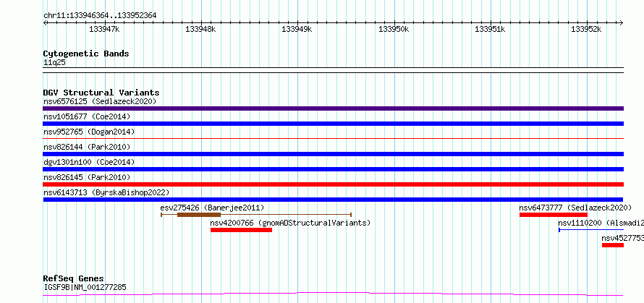Image resolution: width=644 pixels, height=303 pixels.
Task: Click the RefSeq Genes track title
Action: (73, 279)
